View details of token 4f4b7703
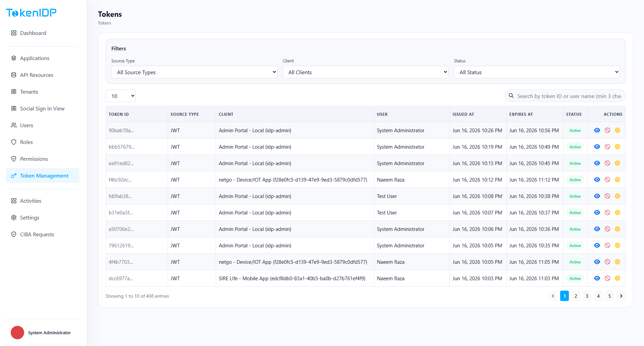Screen dimensions: 644x346 click(597, 262)
